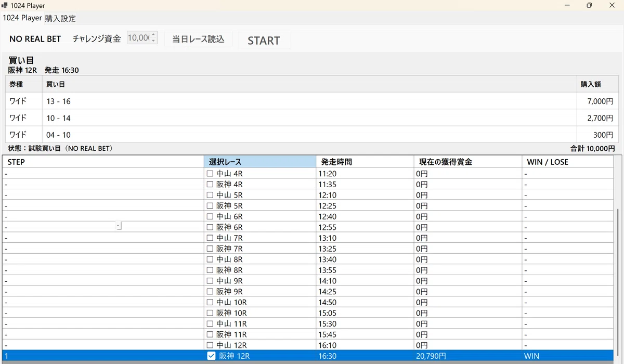Select the ワイド 13 - 16 bet row
Image resolution: width=624 pixels, height=364 pixels.
click(x=312, y=101)
